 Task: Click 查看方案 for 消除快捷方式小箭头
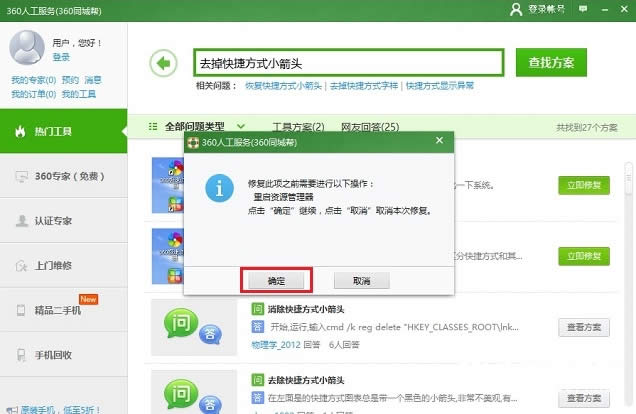click(x=584, y=327)
